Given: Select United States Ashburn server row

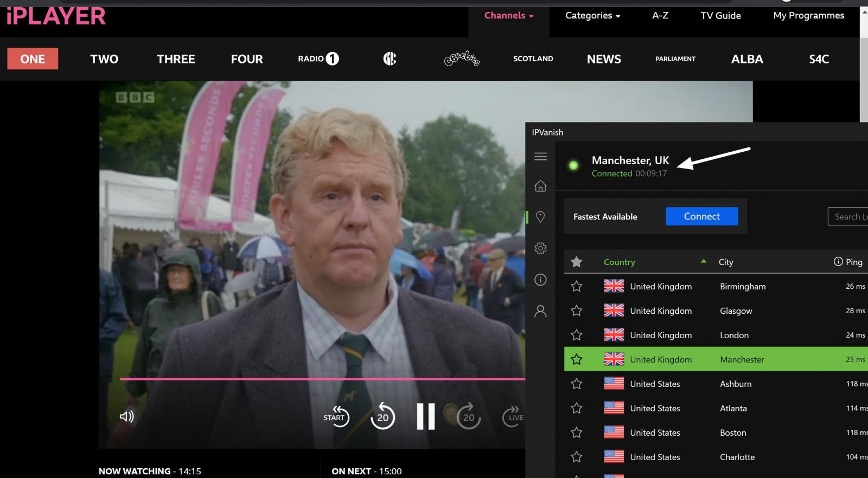Looking at the screenshot, I should click(x=716, y=384).
